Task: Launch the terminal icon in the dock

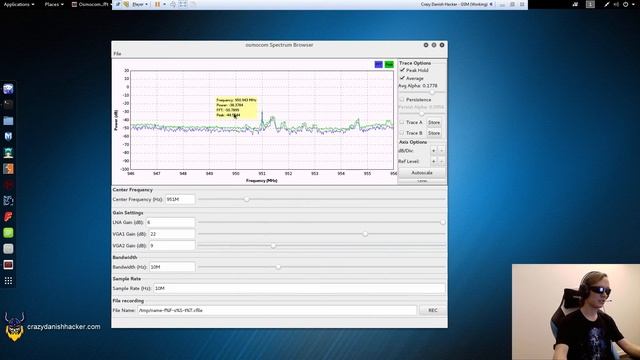Action: click(8, 104)
